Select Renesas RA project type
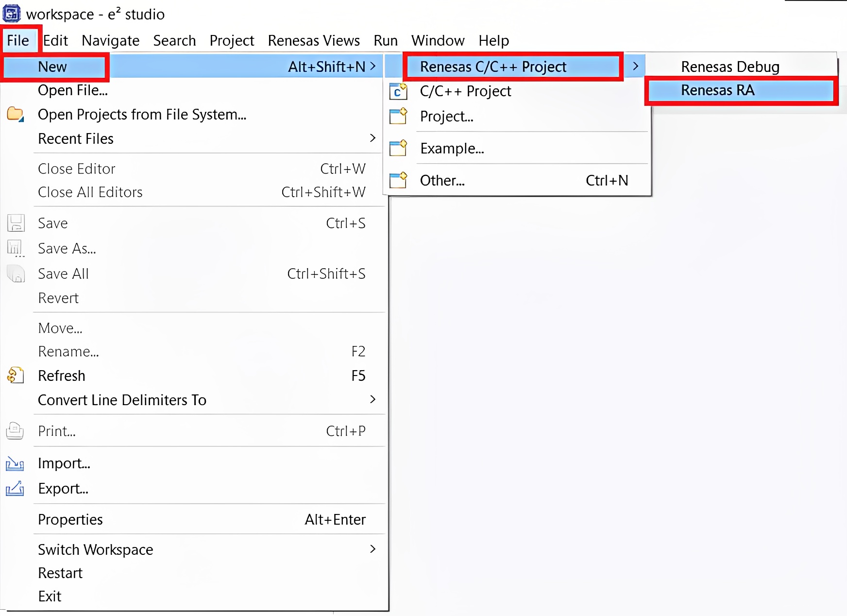The image size is (847, 616). tap(717, 90)
